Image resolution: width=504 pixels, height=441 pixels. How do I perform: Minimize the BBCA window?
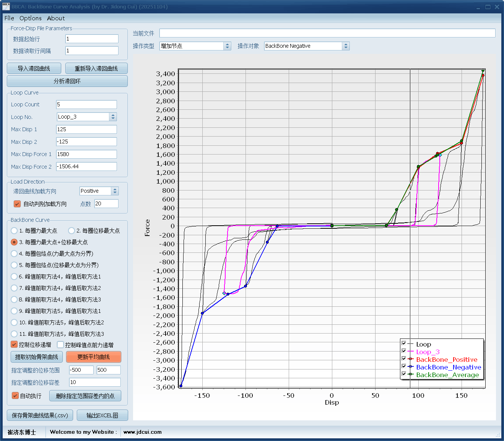[478, 7]
